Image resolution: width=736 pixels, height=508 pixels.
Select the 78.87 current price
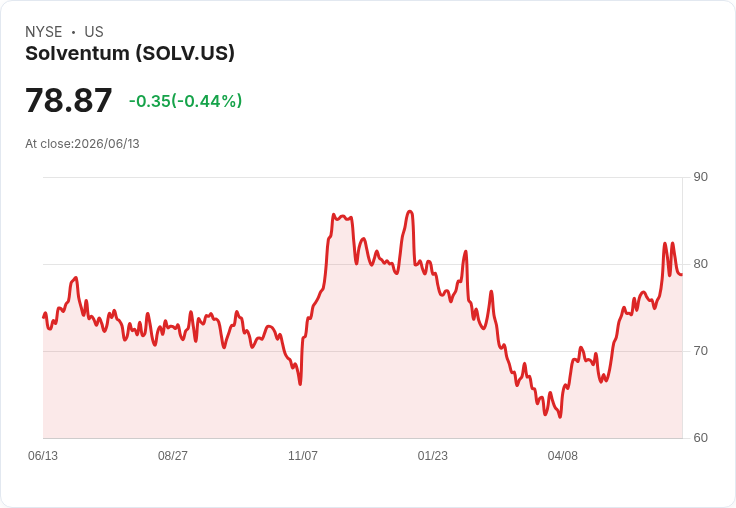69,100
